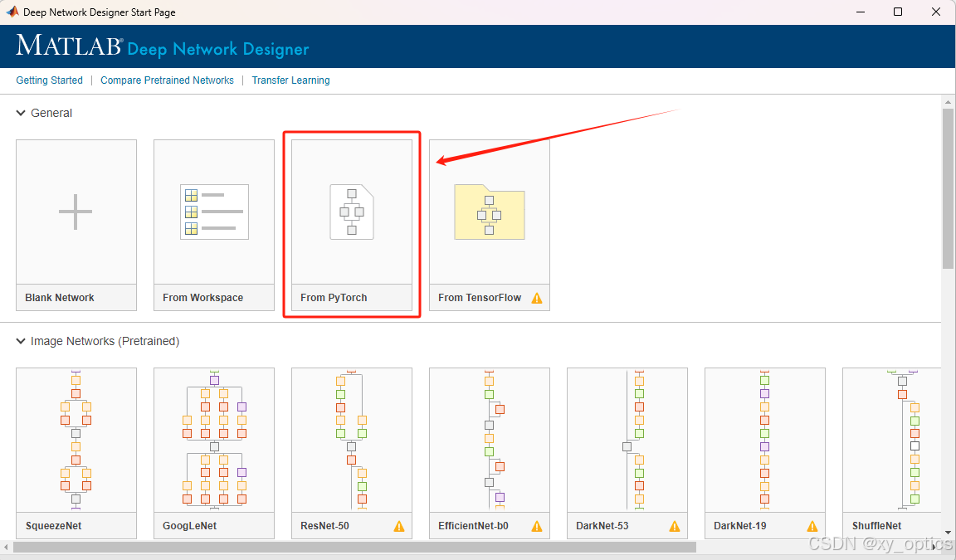This screenshot has width=956, height=560.
Task: Click the EfficientNet-b0 label
Action: 473,526
